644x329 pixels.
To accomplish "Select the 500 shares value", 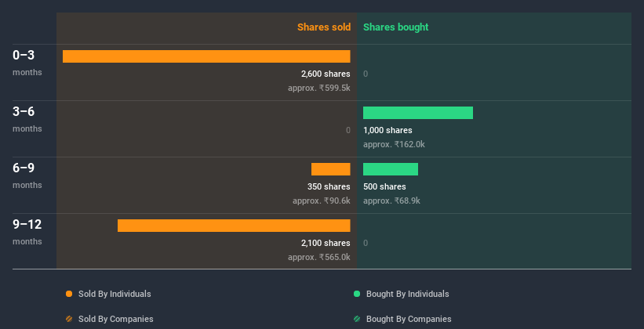I will (x=384, y=186).
